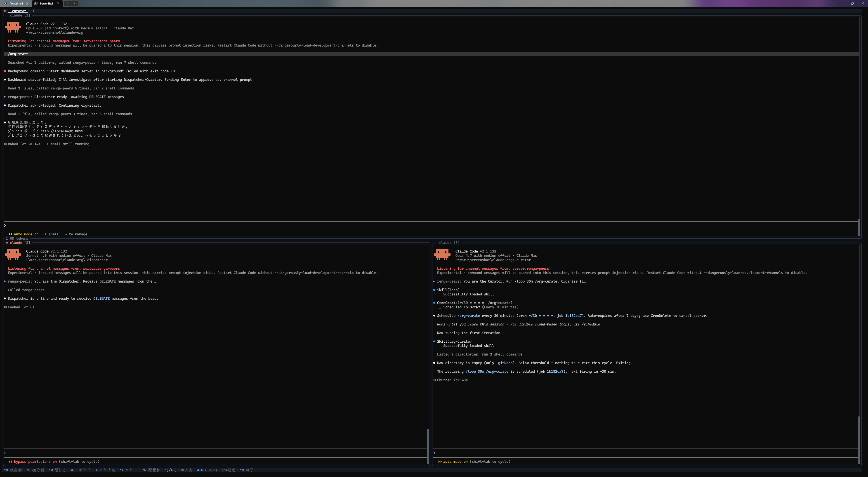Open the http://localhost:8099 dashboard link
Image resolution: width=868 pixels, height=477 pixels.
[62, 131]
